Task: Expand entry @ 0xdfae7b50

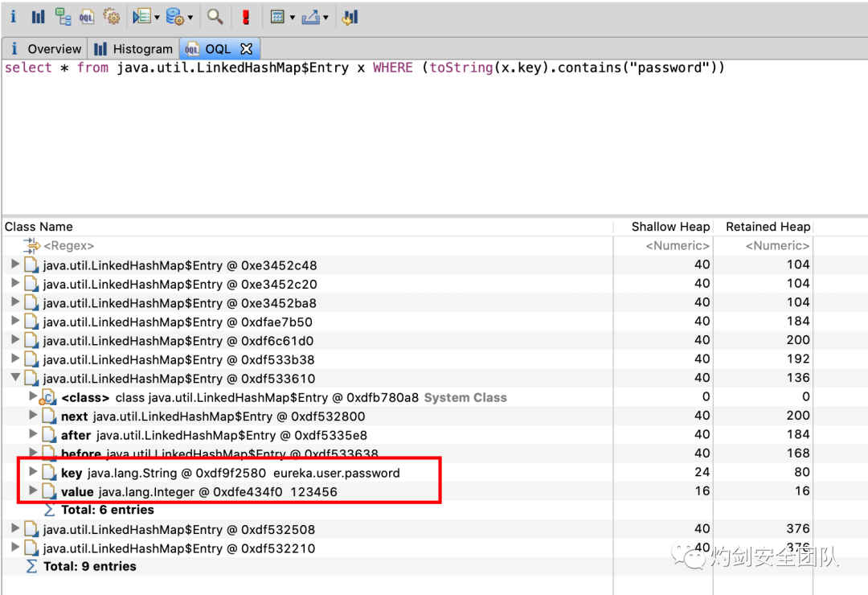Action: point(15,321)
